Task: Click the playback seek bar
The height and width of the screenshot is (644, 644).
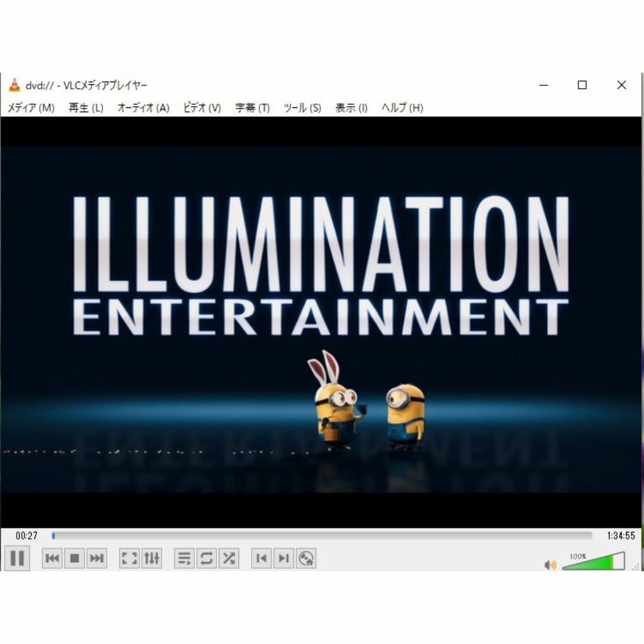Action: 322,535
